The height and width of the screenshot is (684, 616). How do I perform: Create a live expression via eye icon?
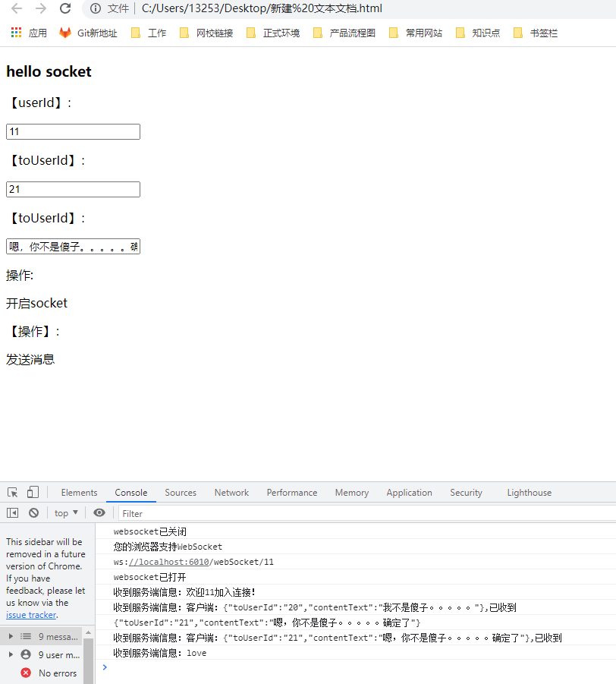99,512
